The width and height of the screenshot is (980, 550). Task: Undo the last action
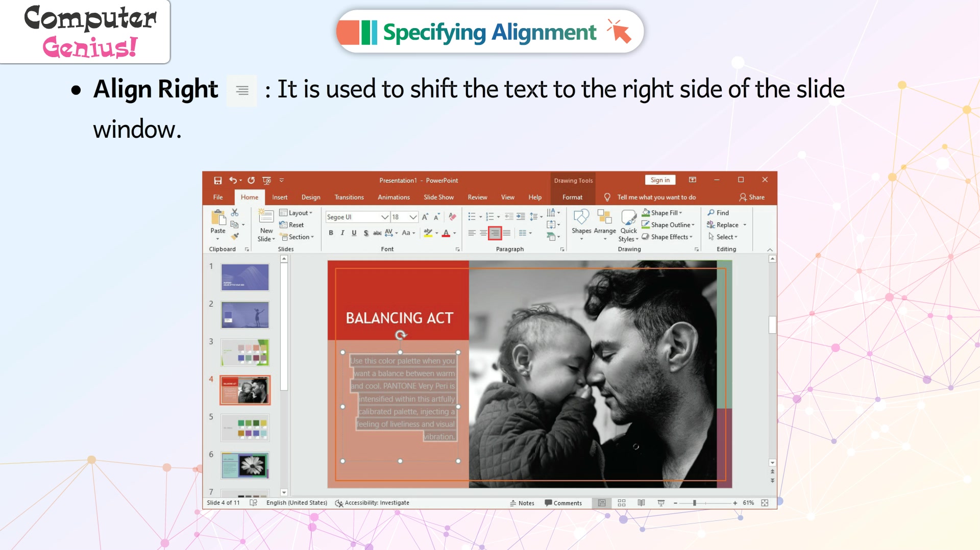[233, 180]
